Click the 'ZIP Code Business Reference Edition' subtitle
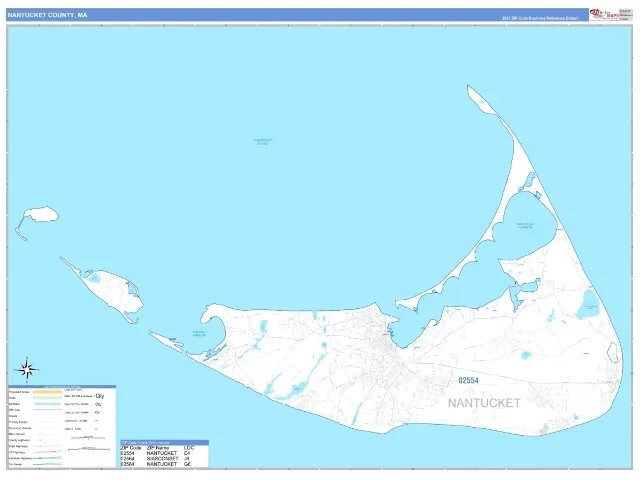640x480 pixels. point(540,18)
